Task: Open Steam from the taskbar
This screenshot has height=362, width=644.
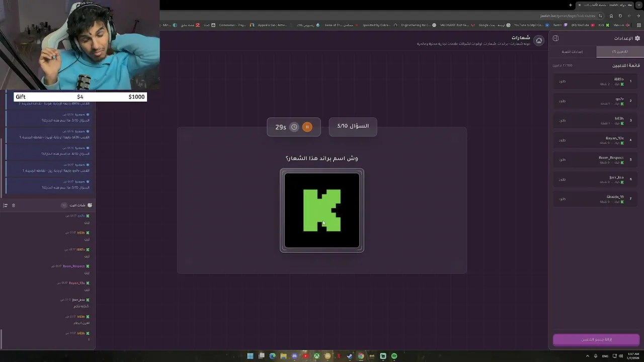Action: (350, 356)
